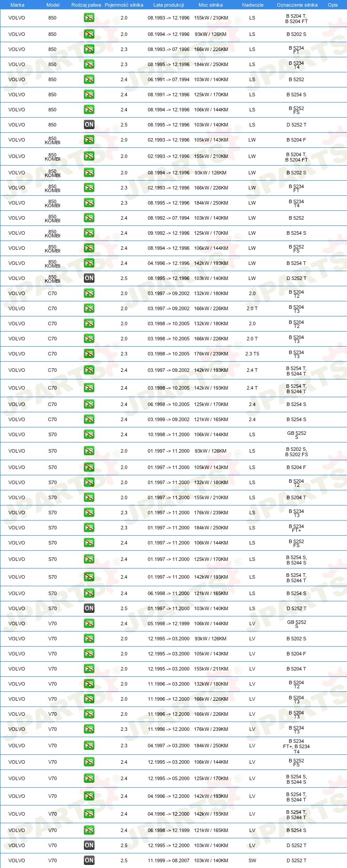Click model cell 'C70' in 2.3 T5 row
The height and width of the screenshot is (868, 347).
click(x=52, y=354)
